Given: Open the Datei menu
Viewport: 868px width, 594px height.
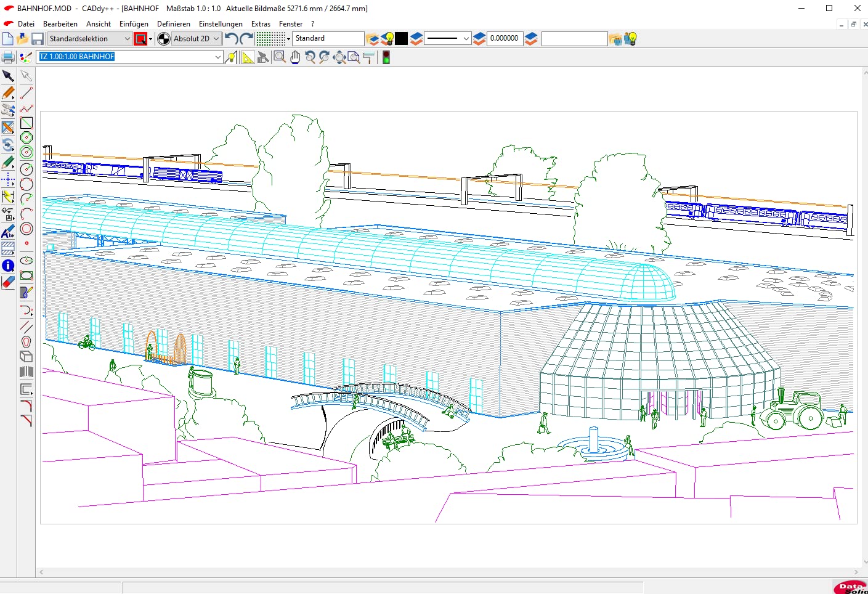Looking at the screenshot, I should [26, 24].
